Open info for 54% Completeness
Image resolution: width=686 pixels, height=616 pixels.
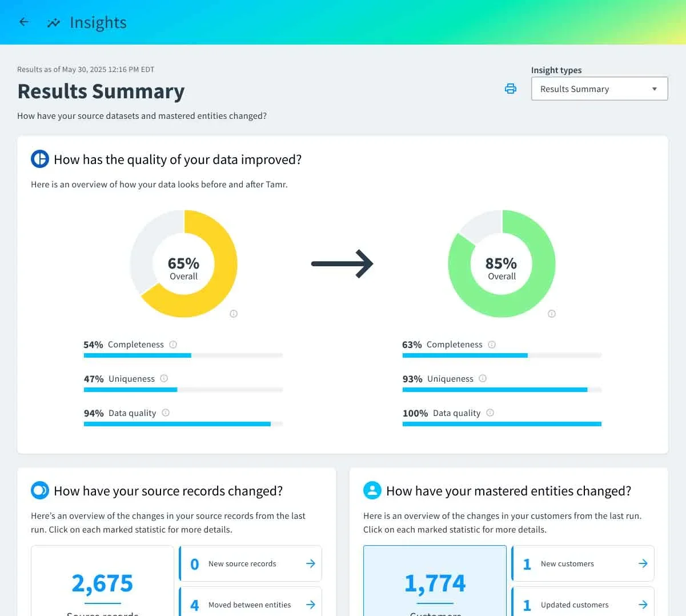[173, 345]
